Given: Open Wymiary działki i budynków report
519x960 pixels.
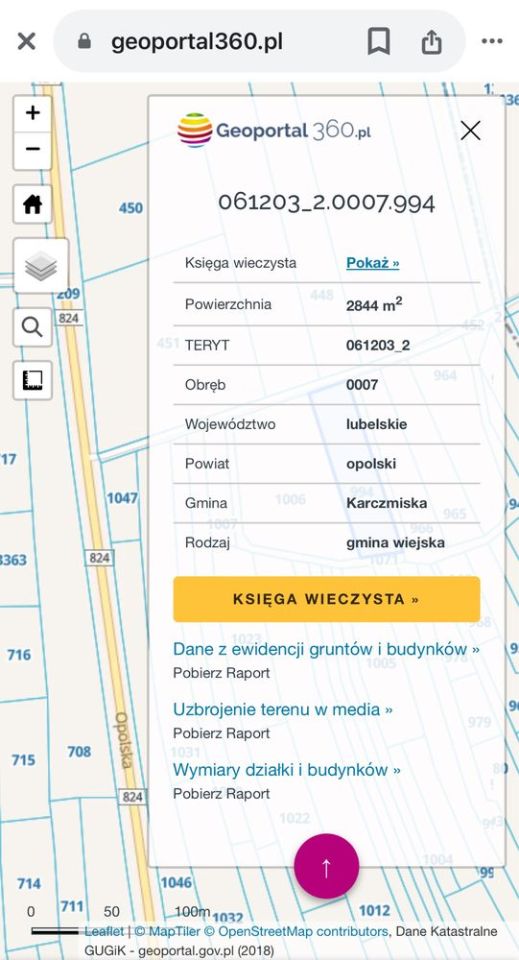Looking at the screenshot, I should pos(286,770).
